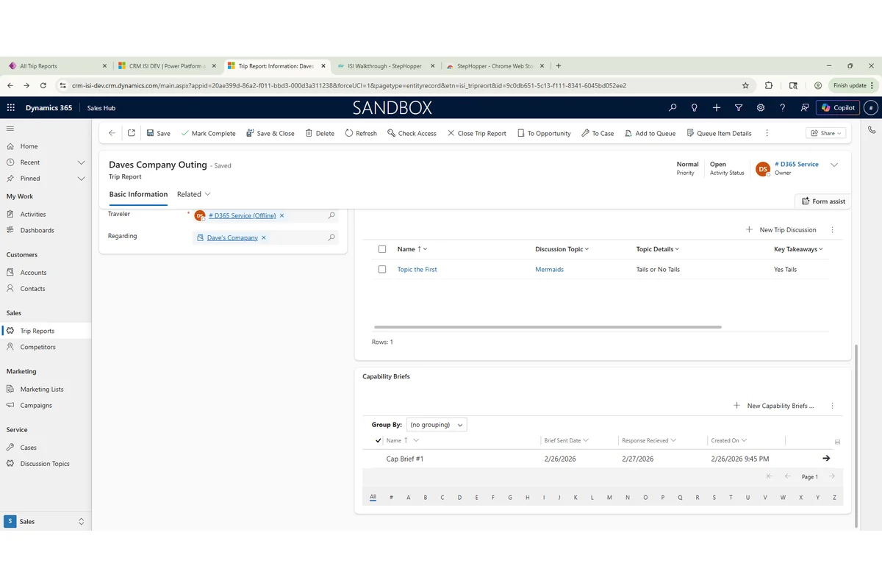Select the search icon in the top bar

672,107
